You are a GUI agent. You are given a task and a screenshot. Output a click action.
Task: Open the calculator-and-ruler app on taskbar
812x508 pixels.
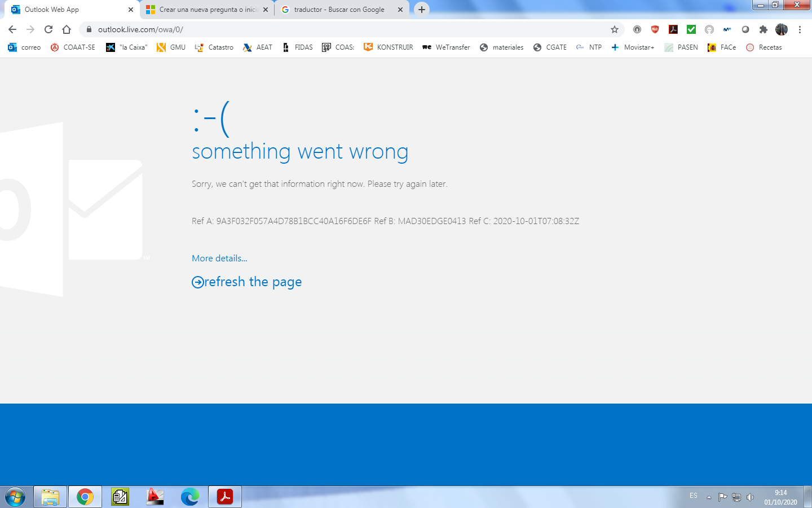click(120, 497)
